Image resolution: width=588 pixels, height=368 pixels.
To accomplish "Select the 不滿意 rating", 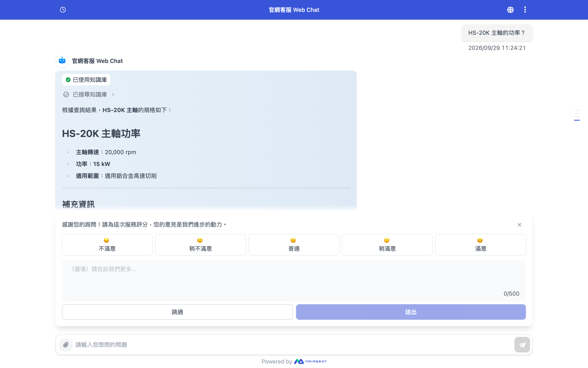I will tap(107, 245).
